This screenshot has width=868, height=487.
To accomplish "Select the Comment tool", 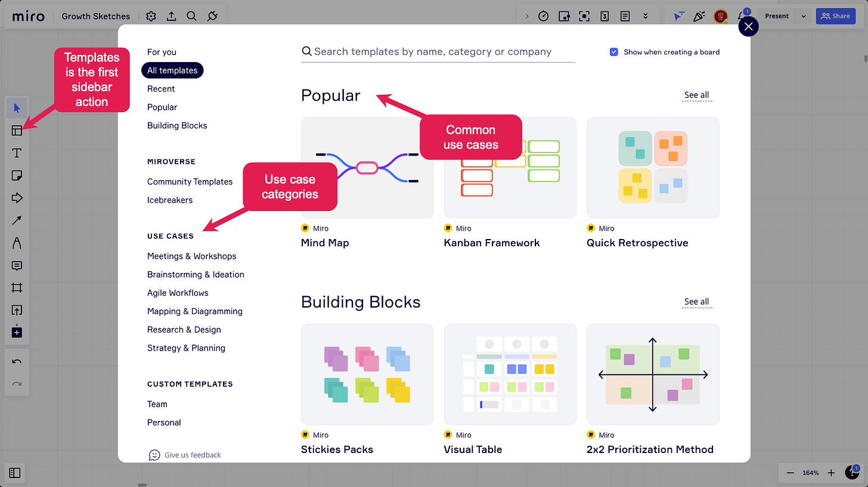I will tap(17, 266).
